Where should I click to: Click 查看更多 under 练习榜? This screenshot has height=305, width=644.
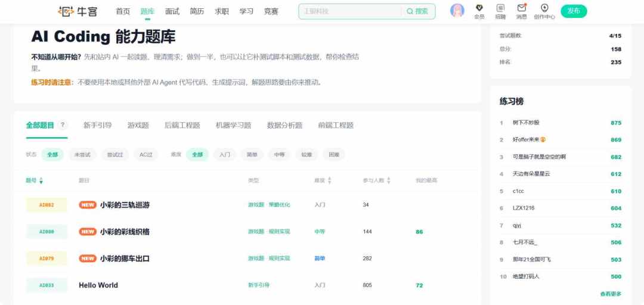click(611, 294)
